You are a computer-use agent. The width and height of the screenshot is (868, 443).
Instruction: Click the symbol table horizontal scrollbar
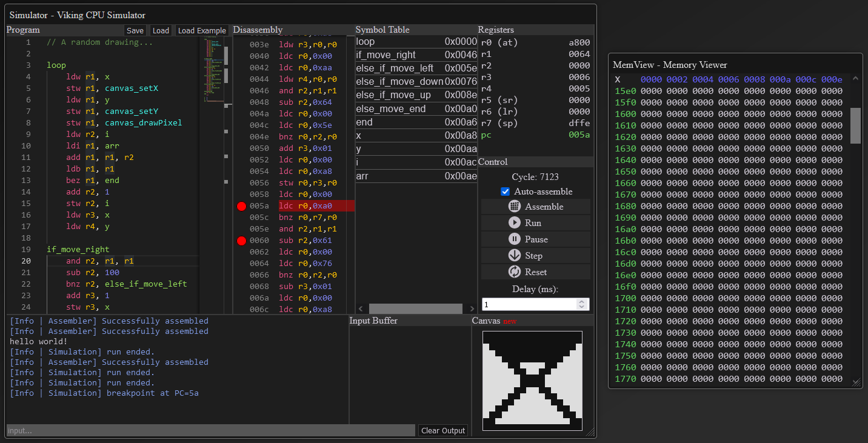416,308
